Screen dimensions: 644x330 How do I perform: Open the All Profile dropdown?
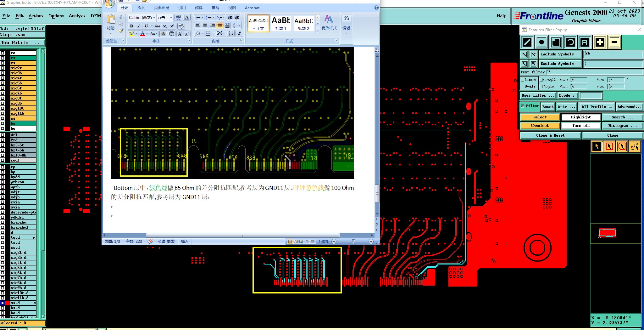pos(597,107)
